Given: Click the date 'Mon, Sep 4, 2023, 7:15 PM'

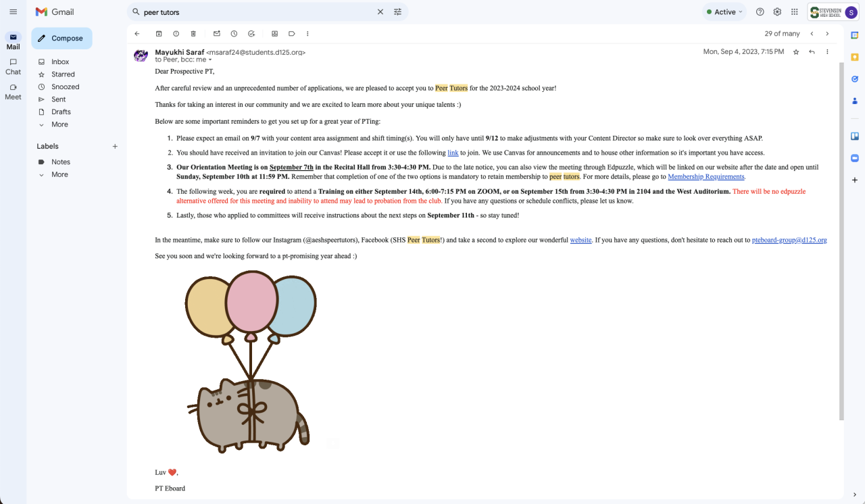Looking at the screenshot, I should coord(743,52).
